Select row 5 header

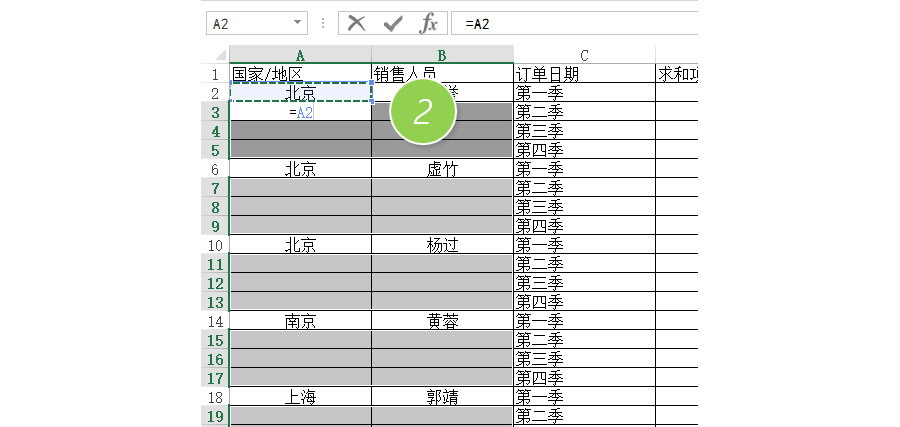[215, 150]
